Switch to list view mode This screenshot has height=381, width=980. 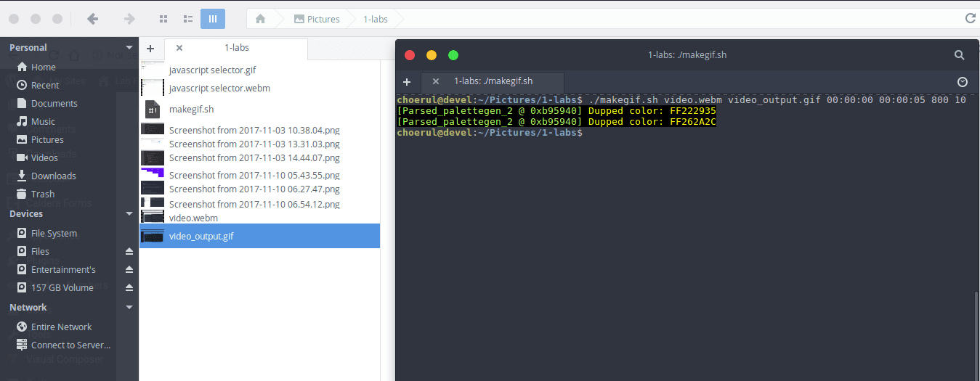click(187, 19)
